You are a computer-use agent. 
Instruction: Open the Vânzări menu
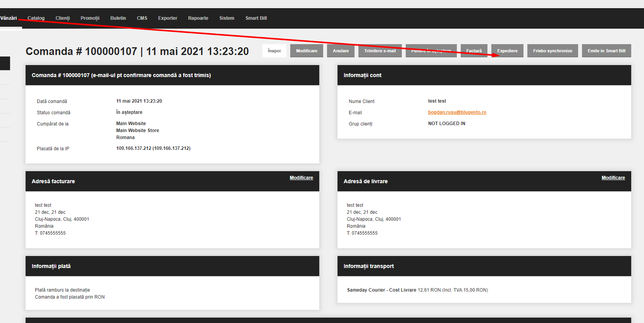(x=9, y=18)
